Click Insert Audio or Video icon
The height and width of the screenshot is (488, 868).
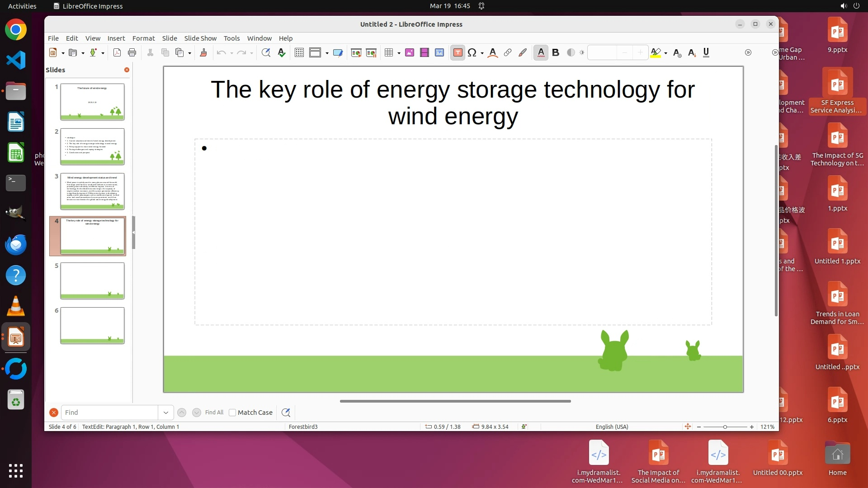click(424, 53)
